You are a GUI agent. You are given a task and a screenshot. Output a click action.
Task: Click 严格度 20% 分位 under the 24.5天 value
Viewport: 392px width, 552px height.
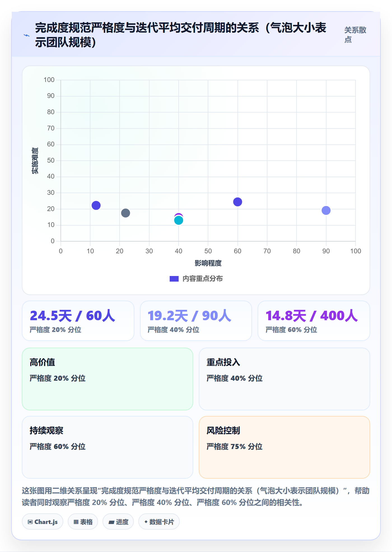(x=55, y=330)
